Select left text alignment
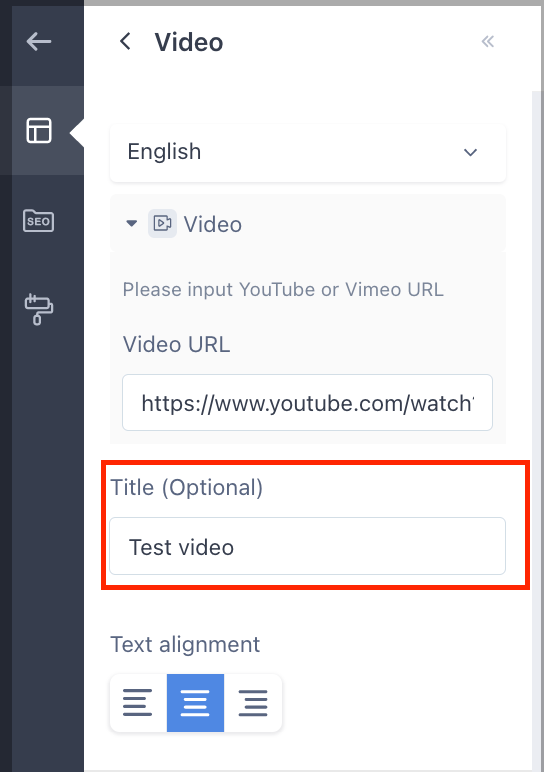The height and width of the screenshot is (772, 544). pyautogui.click(x=138, y=703)
